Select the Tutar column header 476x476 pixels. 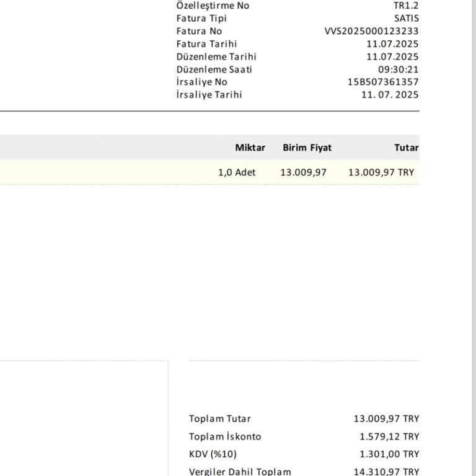(407, 148)
